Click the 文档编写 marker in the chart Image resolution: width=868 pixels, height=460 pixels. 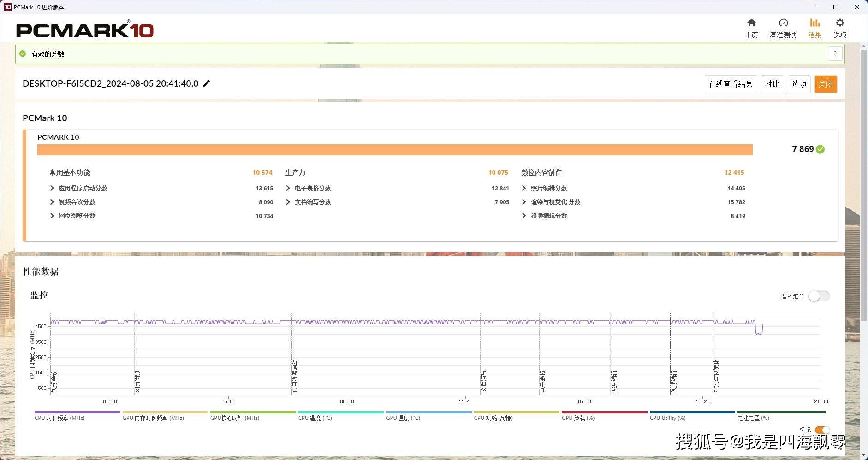483,381
